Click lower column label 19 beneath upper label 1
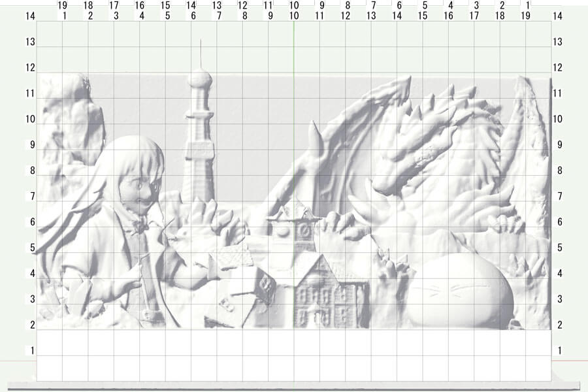The width and height of the screenshot is (588, 392). (x=526, y=16)
